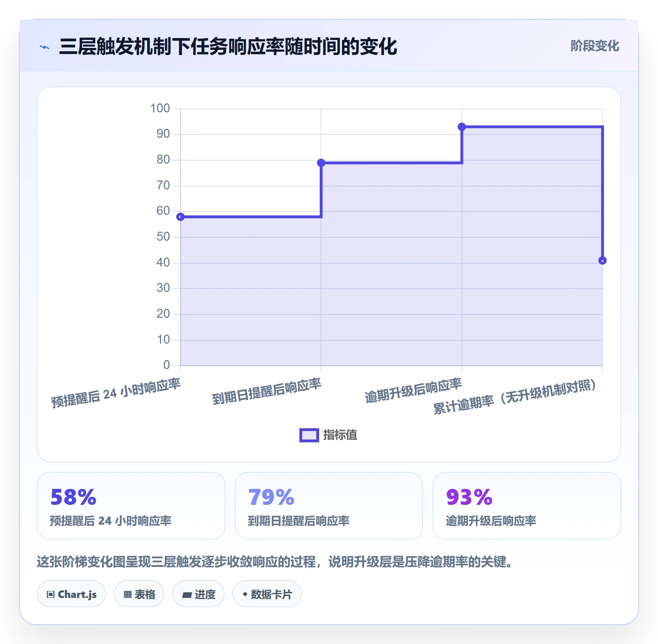Click the y-axis value 50
This screenshot has height=644, width=658.
point(163,236)
